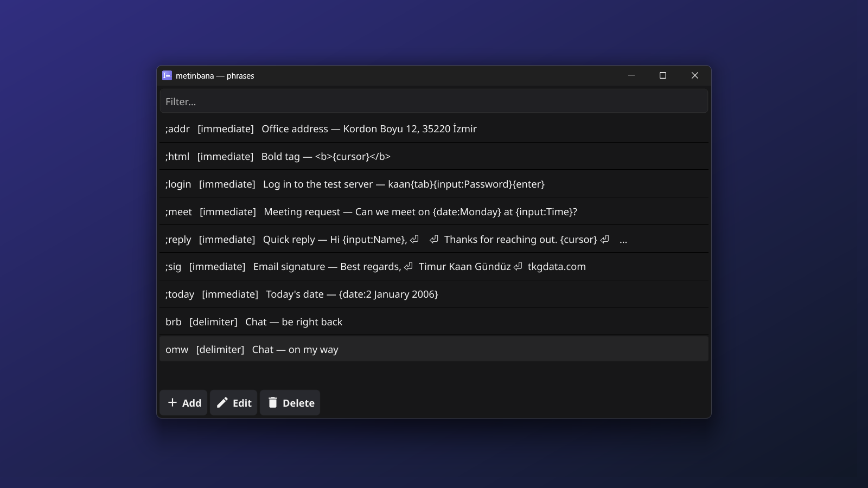Delete the selected phrase

290,403
